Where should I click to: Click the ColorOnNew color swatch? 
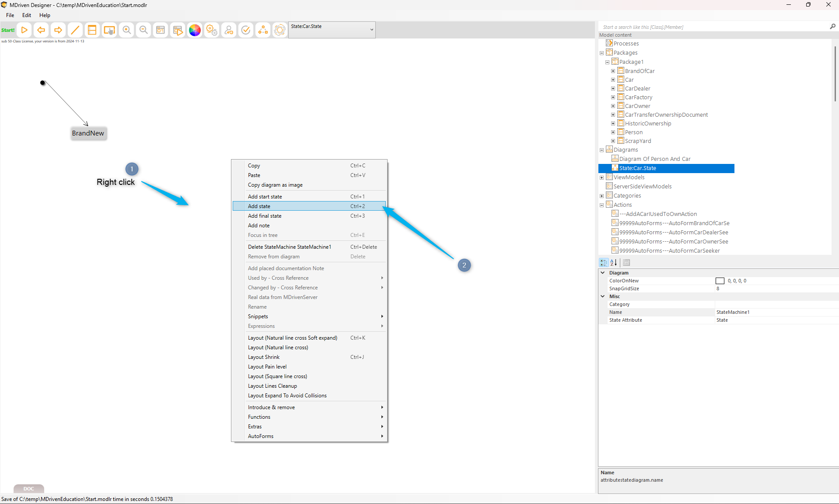[720, 281]
